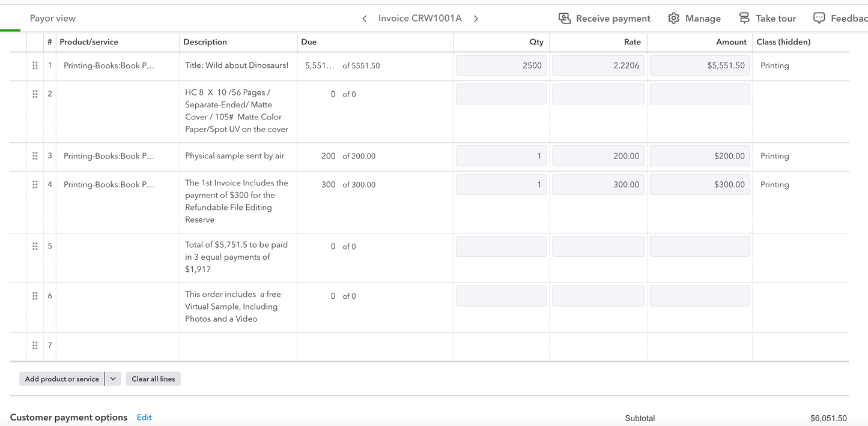868x426 pixels.
Task: Grab drag handle of line 5
Action: pyautogui.click(x=35, y=247)
